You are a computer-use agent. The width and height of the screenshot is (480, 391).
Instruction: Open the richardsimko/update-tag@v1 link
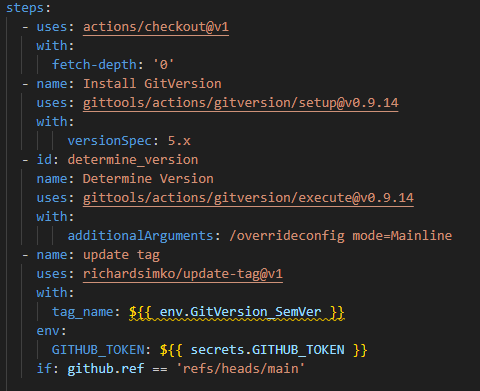click(183, 274)
